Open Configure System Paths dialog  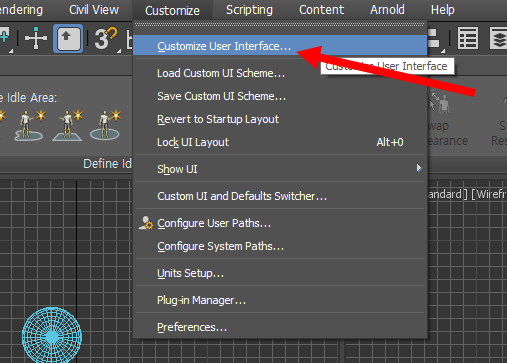pos(280,246)
